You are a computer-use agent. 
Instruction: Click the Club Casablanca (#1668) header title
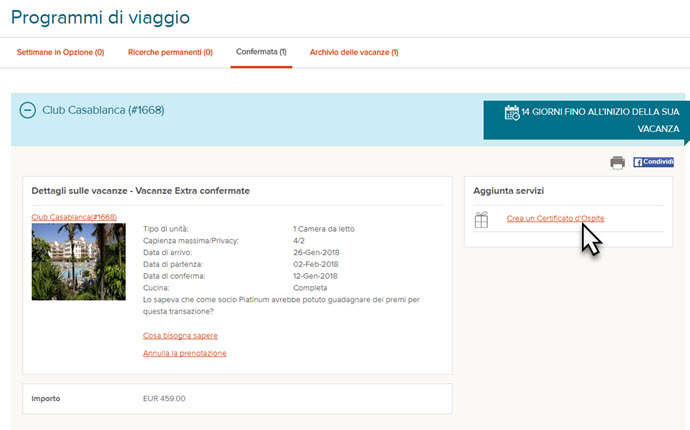coord(103,110)
